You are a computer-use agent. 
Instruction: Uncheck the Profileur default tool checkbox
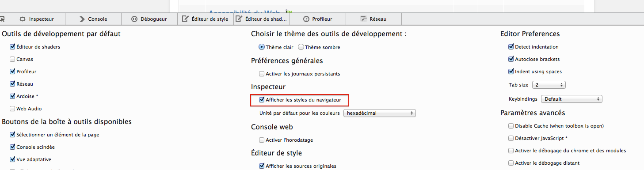12,72
